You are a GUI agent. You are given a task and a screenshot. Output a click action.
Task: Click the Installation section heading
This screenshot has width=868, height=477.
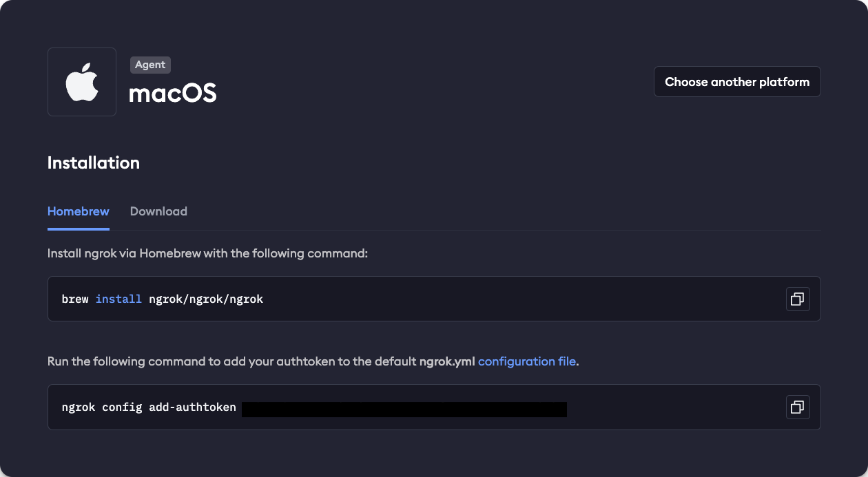[x=94, y=163]
